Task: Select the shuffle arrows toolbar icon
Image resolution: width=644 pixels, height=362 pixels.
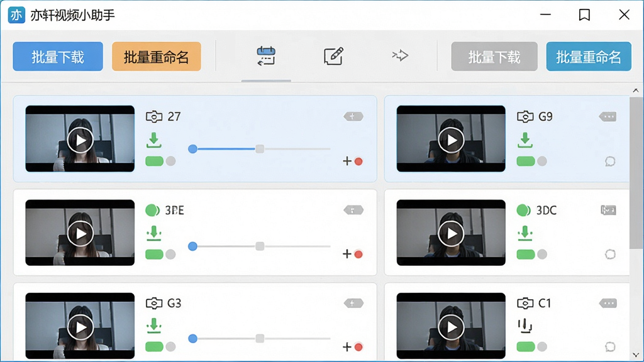Action: pos(399,55)
